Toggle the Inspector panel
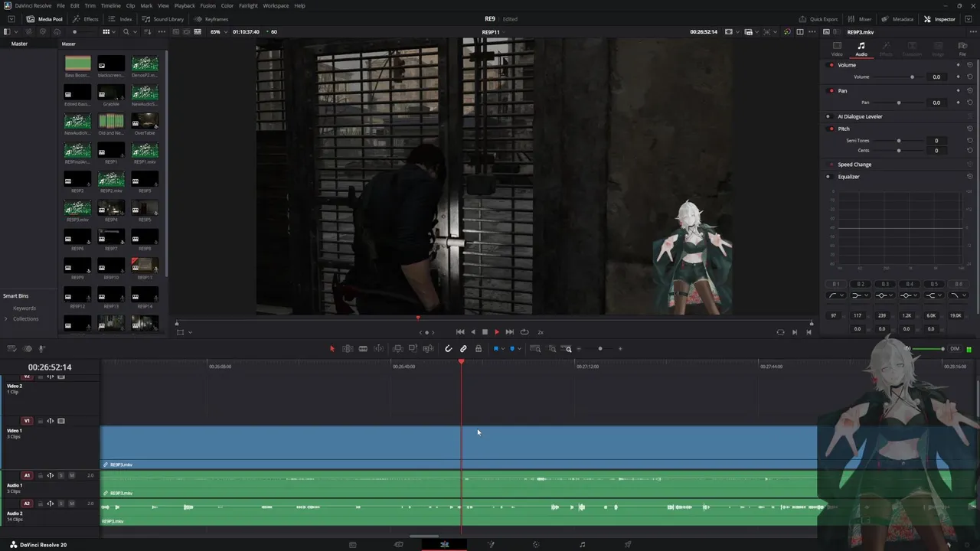Screen dimensions: 980x551 coord(940,19)
